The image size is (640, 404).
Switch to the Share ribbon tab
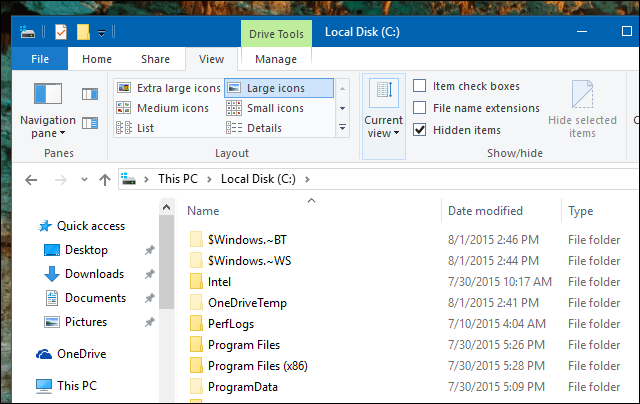point(155,59)
